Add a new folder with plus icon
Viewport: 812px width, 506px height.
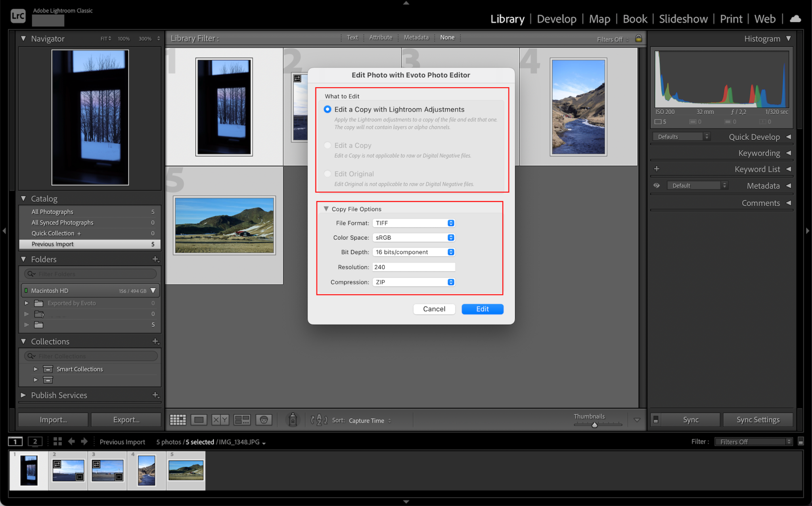(155, 259)
